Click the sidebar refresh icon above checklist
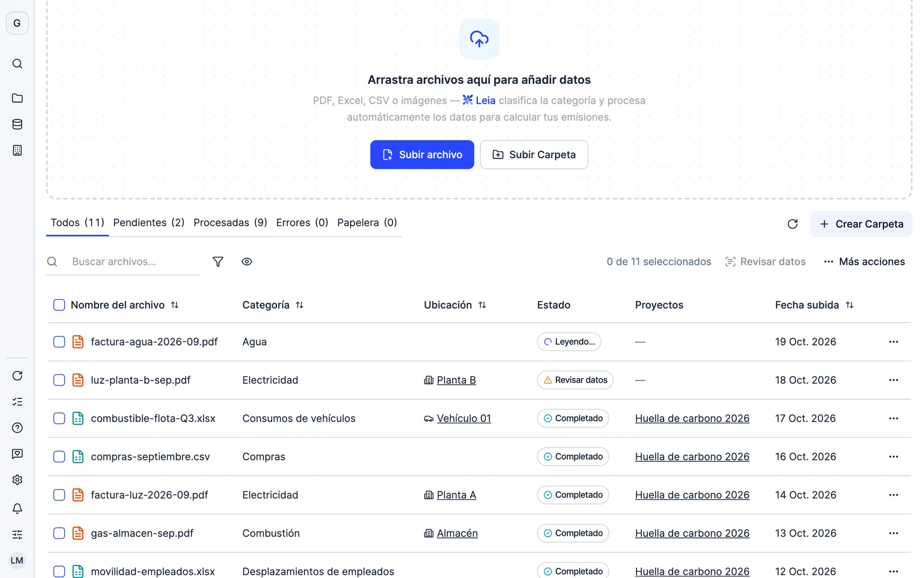This screenshot has height=578, width=924. [x=17, y=376]
